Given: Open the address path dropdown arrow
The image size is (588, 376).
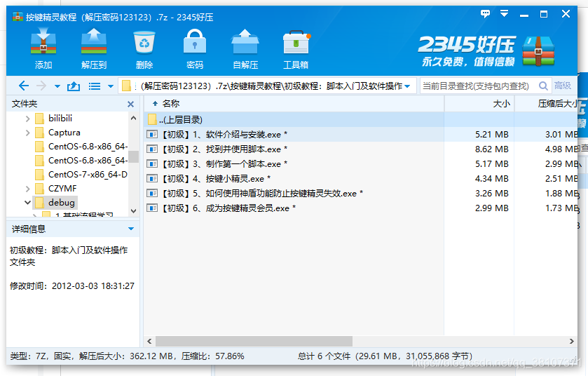Looking at the screenshot, I should (x=407, y=86).
